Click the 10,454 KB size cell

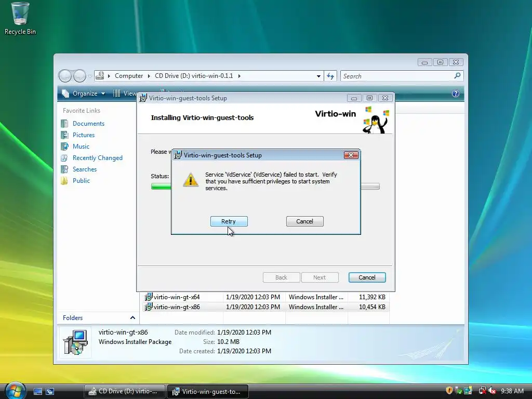(372, 307)
